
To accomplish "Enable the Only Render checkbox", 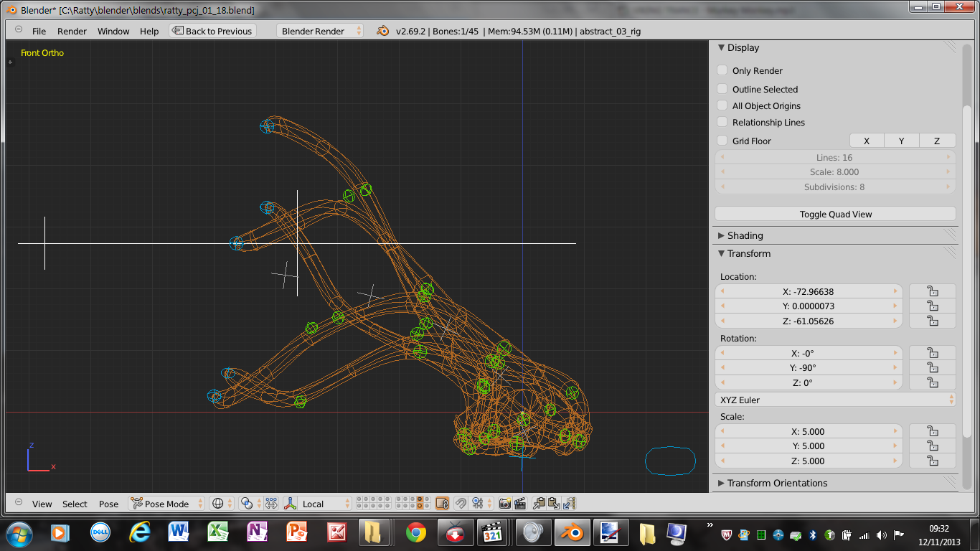I will click(x=722, y=70).
